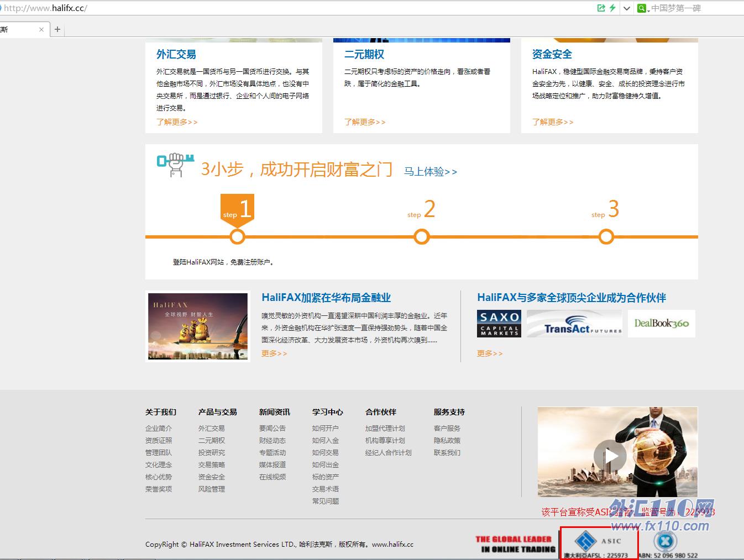Click the SAXO Capital Markets logo
The height and width of the screenshot is (560, 744).
tap(499, 324)
